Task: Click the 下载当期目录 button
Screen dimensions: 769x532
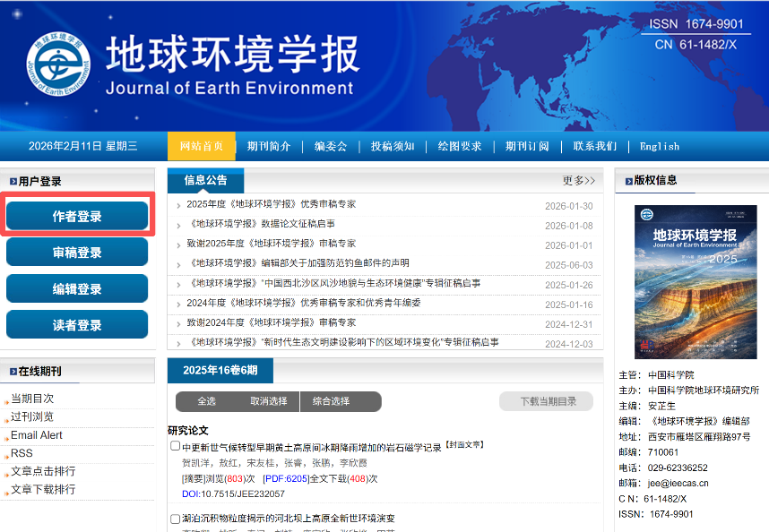Action: click(x=546, y=401)
